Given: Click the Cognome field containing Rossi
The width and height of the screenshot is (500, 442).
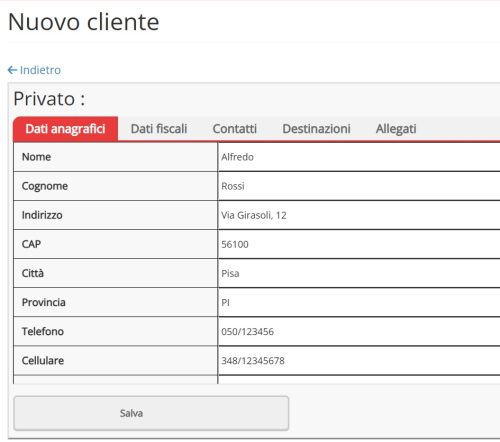Looking at the screenshot, I should 359,186.
